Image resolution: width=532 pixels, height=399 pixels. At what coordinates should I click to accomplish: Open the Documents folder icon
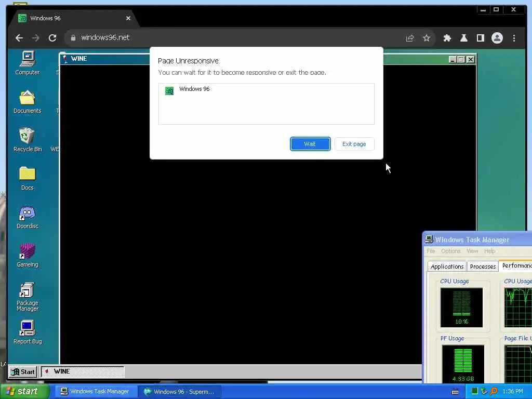tap(27, 102)
